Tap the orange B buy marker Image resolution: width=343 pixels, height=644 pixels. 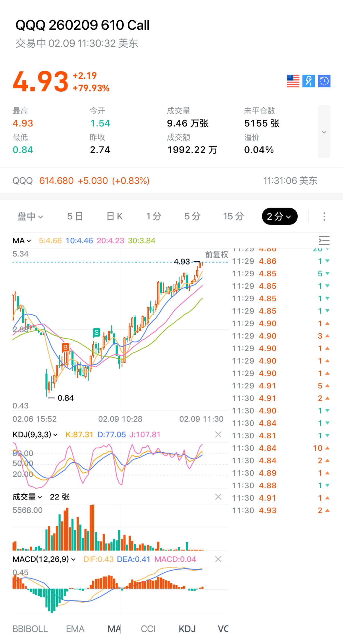tap(65, 347)
